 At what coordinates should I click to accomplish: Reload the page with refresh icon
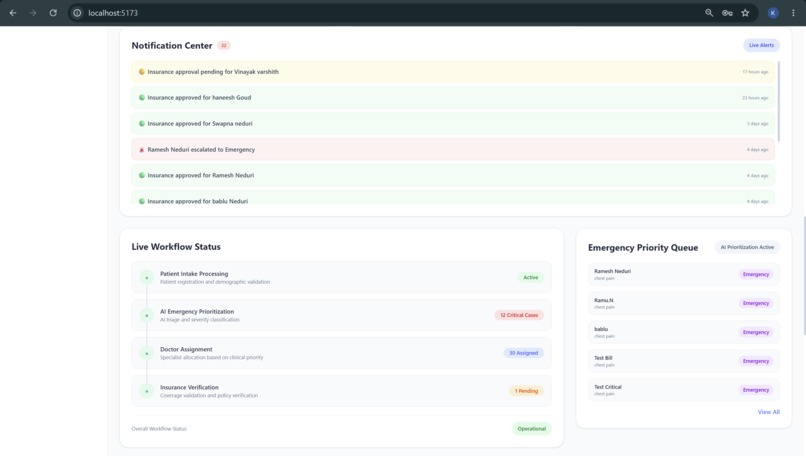[53, 13]
